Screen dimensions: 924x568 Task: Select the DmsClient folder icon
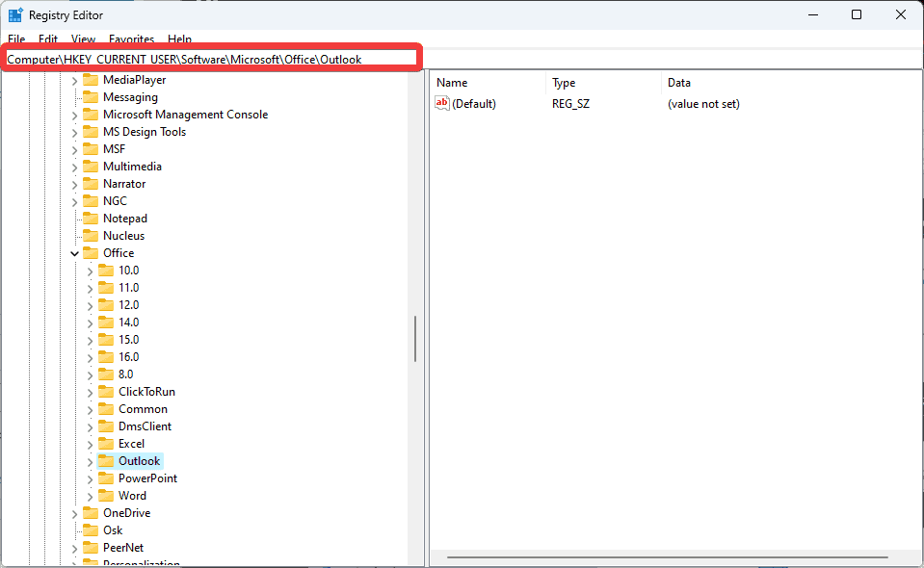(x=105, y=426)
